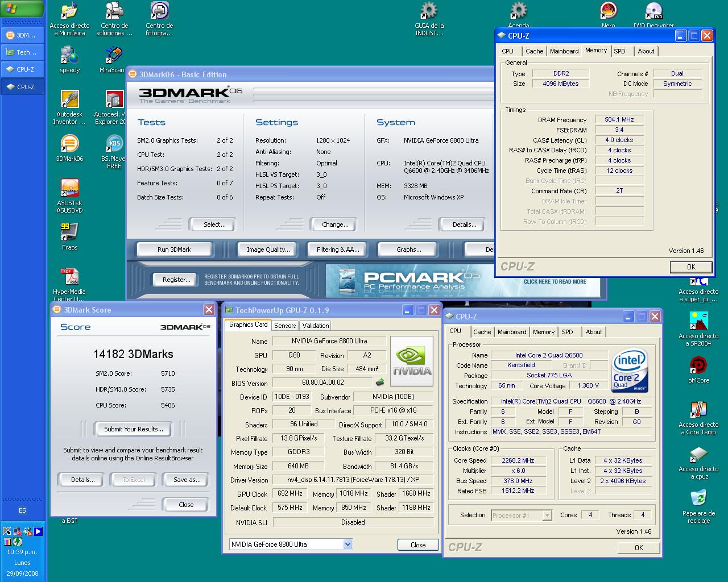Click the BIOS save chip icon in GPU-Z
This screenshot has width=728, height=582.
click(x=380, y=383)
